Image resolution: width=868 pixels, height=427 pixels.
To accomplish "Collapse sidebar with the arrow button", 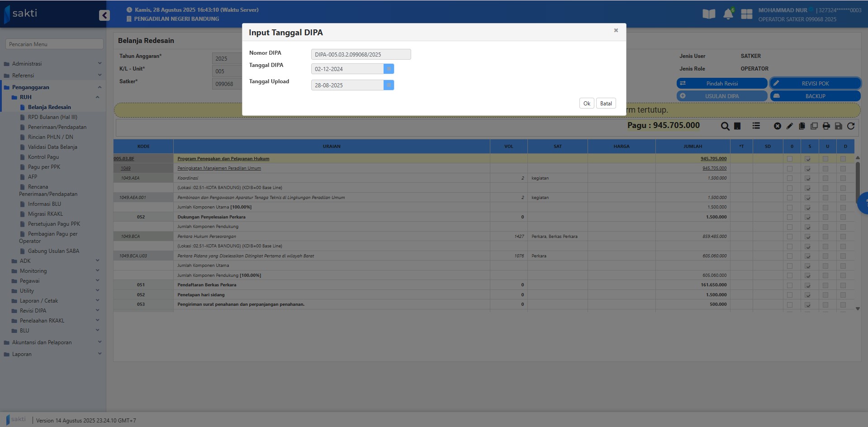I will click(104, 15).
